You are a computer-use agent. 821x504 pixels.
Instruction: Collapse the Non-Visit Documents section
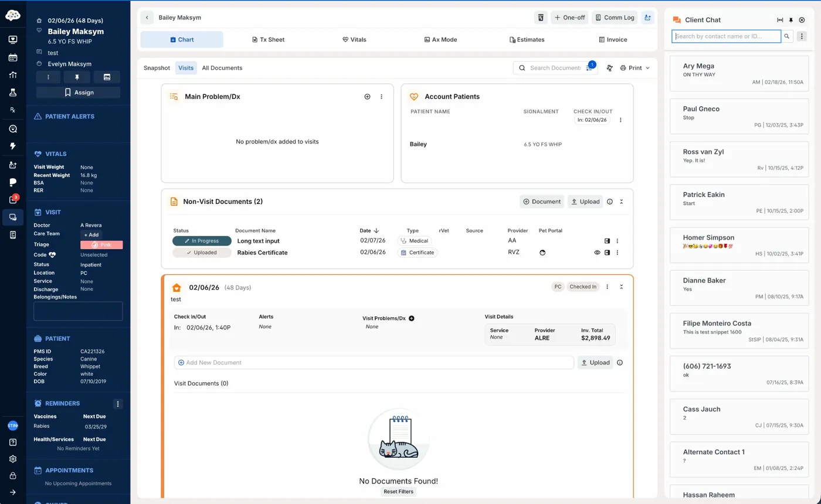click(x=622, y=202)
